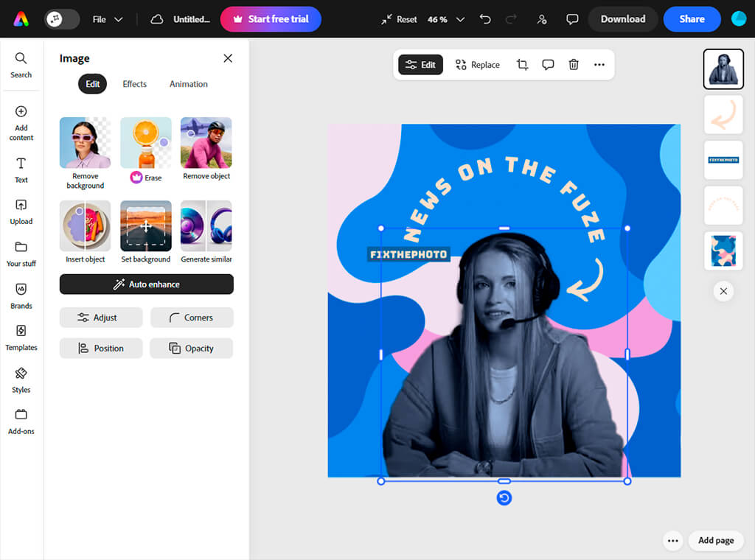Open more options in floating toolbar
This screenshot has width=755, height=560.
[x=599, y=64]
